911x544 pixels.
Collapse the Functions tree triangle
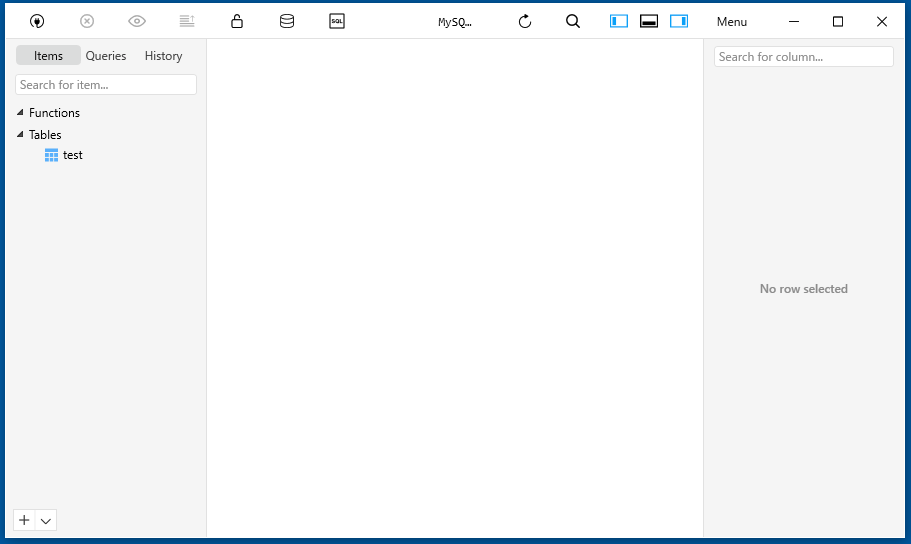[x=20, y=112]
